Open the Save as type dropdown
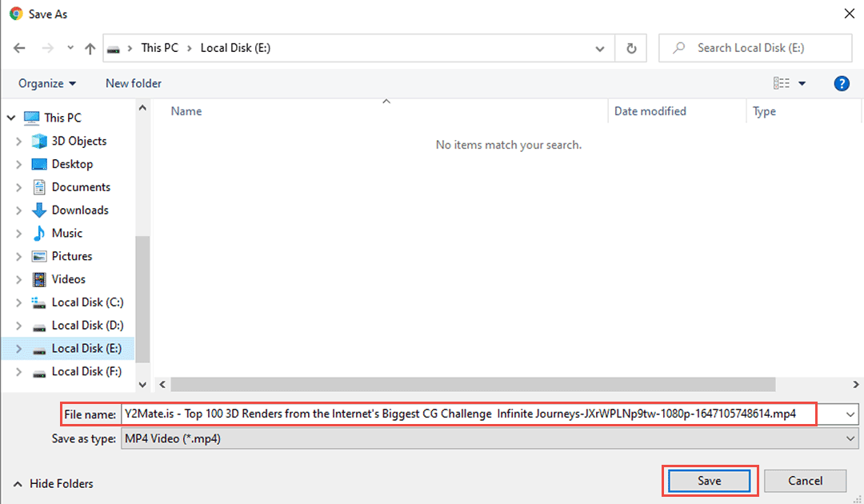Viewport: 864px width, 504px height. (x=490, y=439)
